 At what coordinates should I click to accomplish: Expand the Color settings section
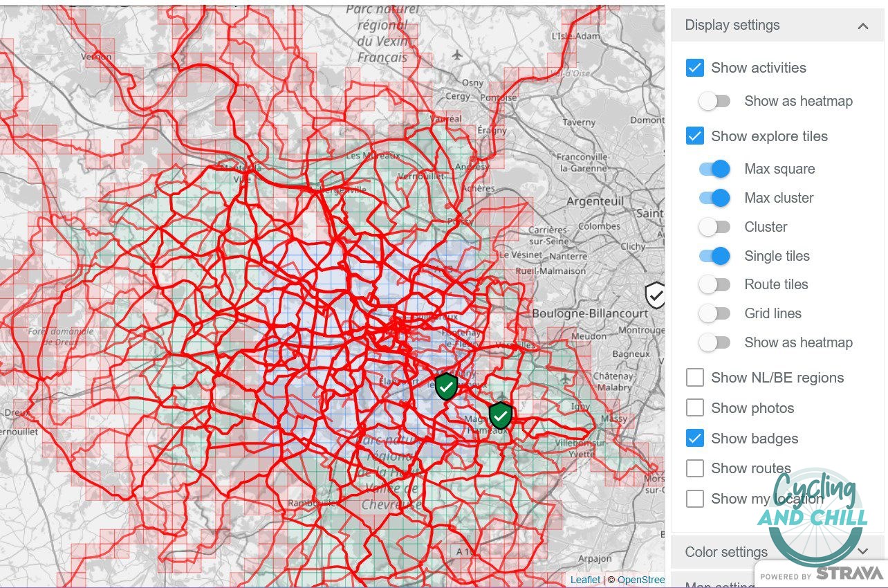click(863, 551)
